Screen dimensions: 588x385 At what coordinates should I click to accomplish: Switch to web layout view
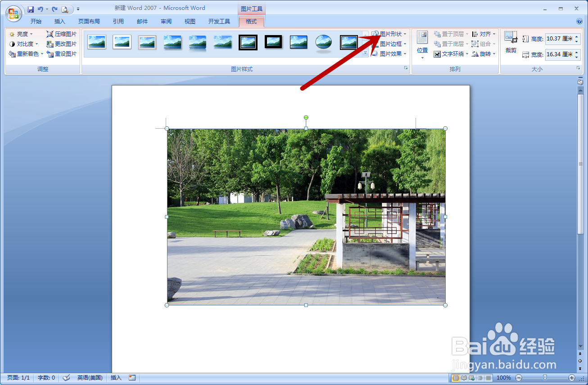(472, 378)
